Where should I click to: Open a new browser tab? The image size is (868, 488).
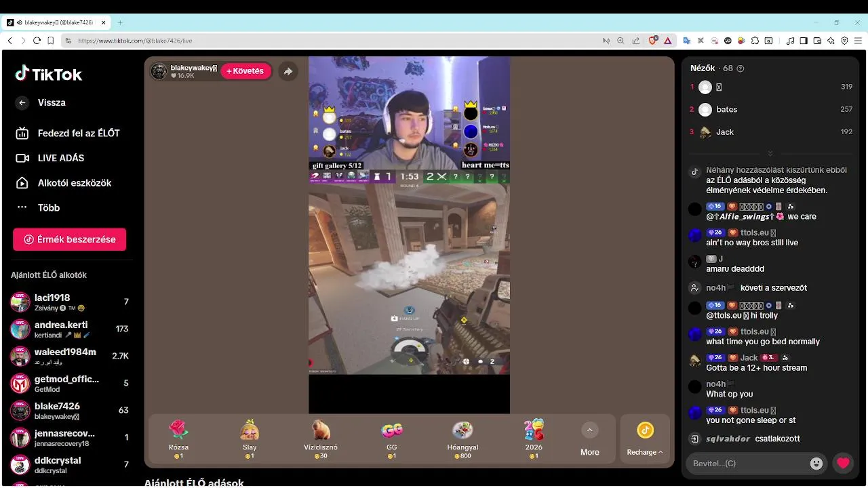[x=120, y=22]
